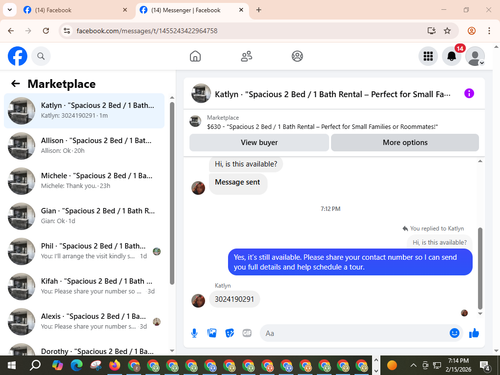Image resolution: width=500 pixels, height=375 pixels.
Task: Click the address bar URL
Action: (x=147, y=31)
